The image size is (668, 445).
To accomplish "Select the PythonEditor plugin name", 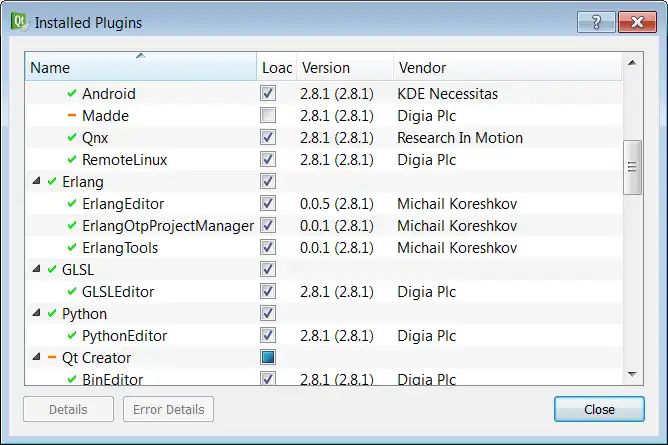I will [124, 336].
